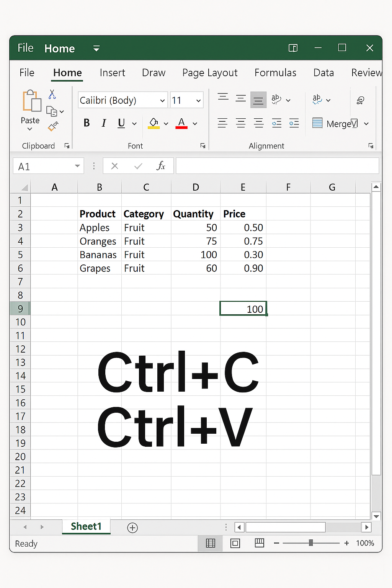Select row 9 header
The image size is (392, 588).
point(20,309)
